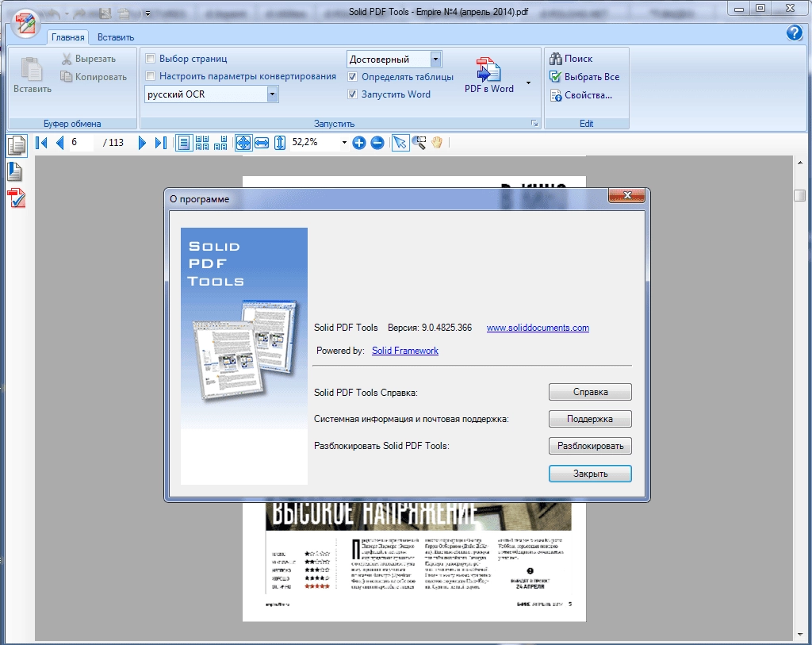Click the Закрыть button

[590, 474]
